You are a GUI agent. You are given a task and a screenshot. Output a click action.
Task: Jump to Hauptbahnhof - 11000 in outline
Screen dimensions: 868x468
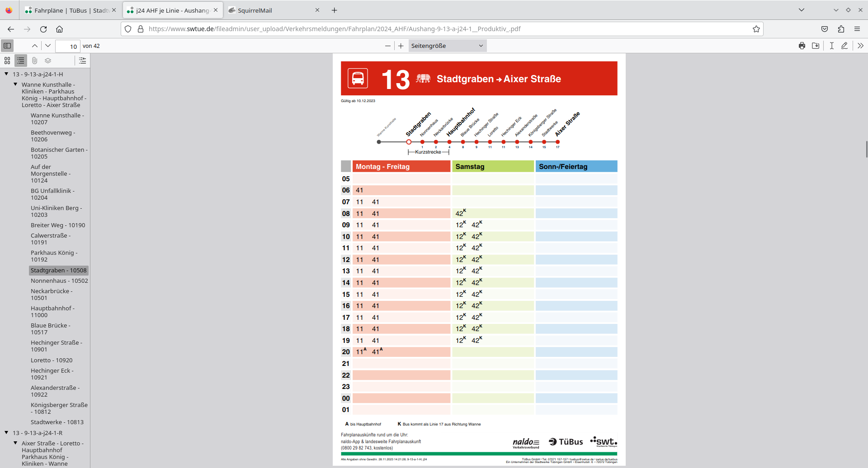point(52,312)
